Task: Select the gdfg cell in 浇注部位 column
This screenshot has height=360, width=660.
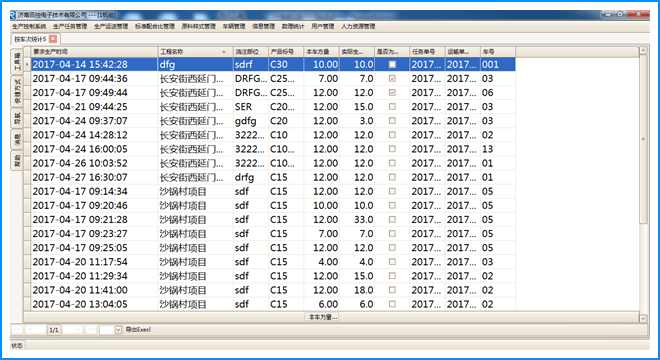Action: 251,121
